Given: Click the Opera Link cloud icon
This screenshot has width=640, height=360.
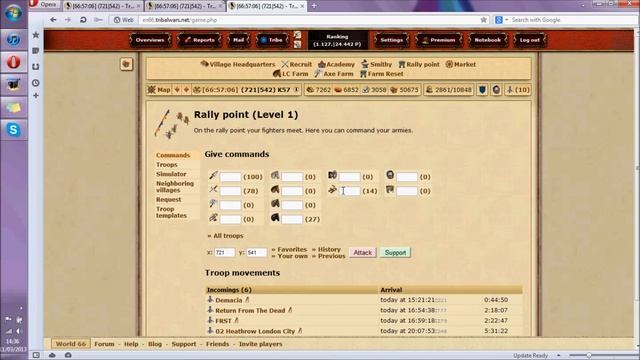Looking at the screenshot, I should click(52, 355).
